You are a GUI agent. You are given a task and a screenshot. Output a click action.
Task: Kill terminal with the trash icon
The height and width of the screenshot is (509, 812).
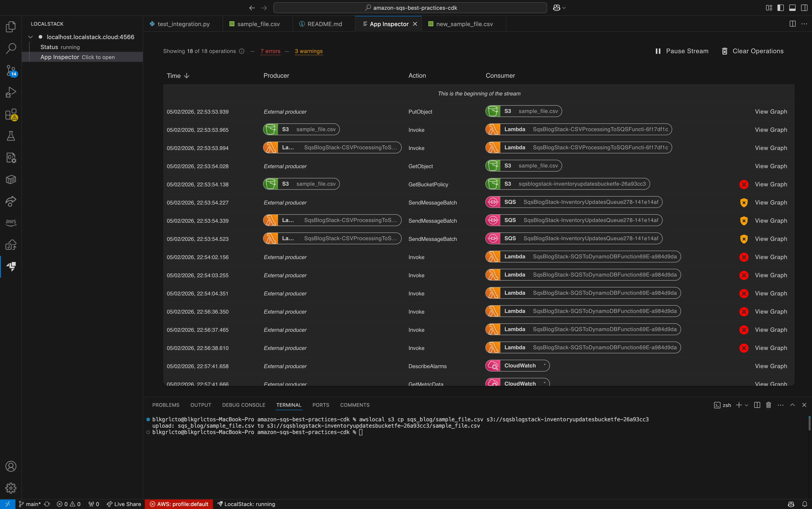[769, 405]
